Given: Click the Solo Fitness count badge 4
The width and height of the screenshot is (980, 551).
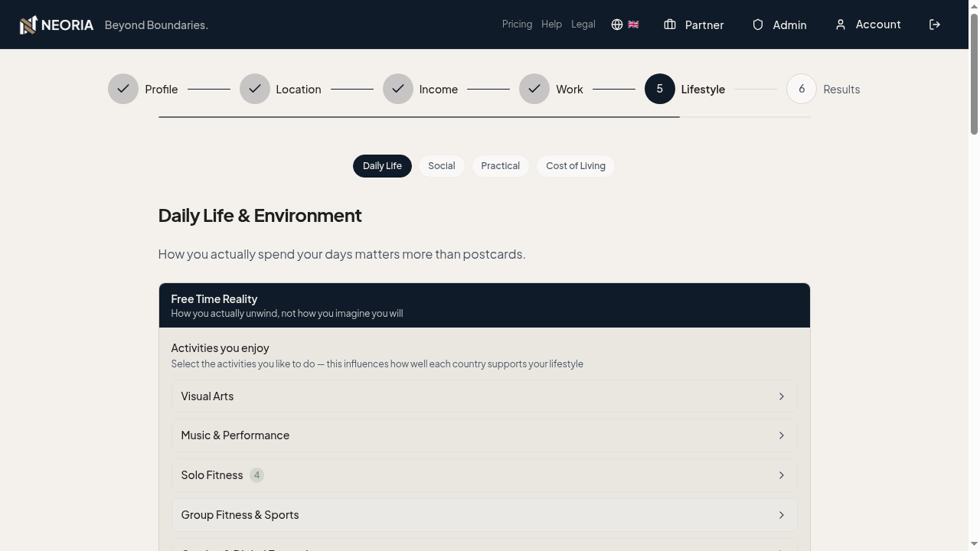Looking at the screenshot, I should (x=256, y=475).
